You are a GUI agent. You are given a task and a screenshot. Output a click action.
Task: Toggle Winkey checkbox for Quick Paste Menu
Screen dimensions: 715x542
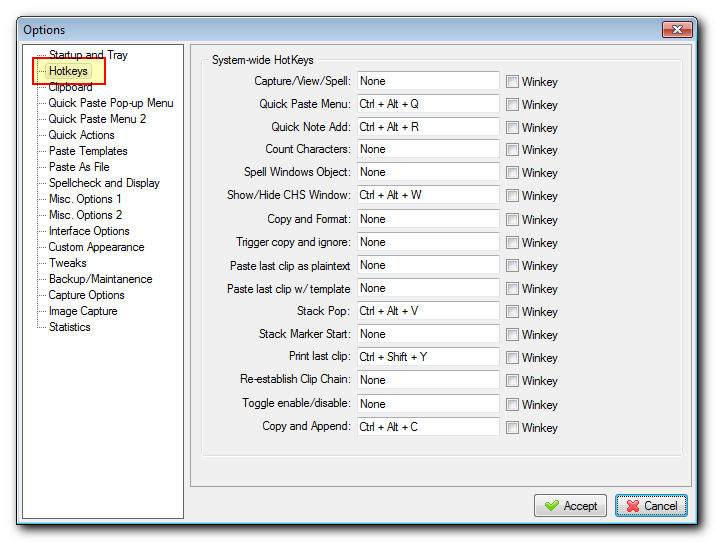coord(512,105)
